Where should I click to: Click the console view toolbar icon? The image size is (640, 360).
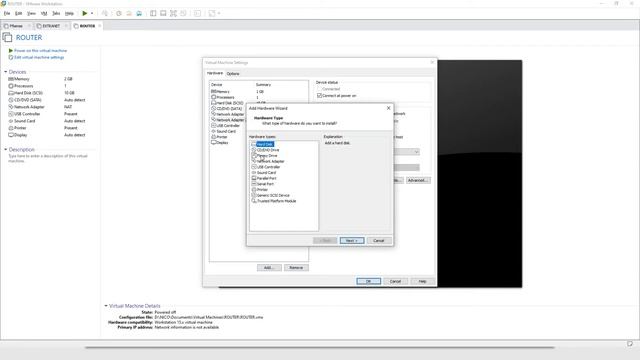pyautogui.click(x=197, y=13)
